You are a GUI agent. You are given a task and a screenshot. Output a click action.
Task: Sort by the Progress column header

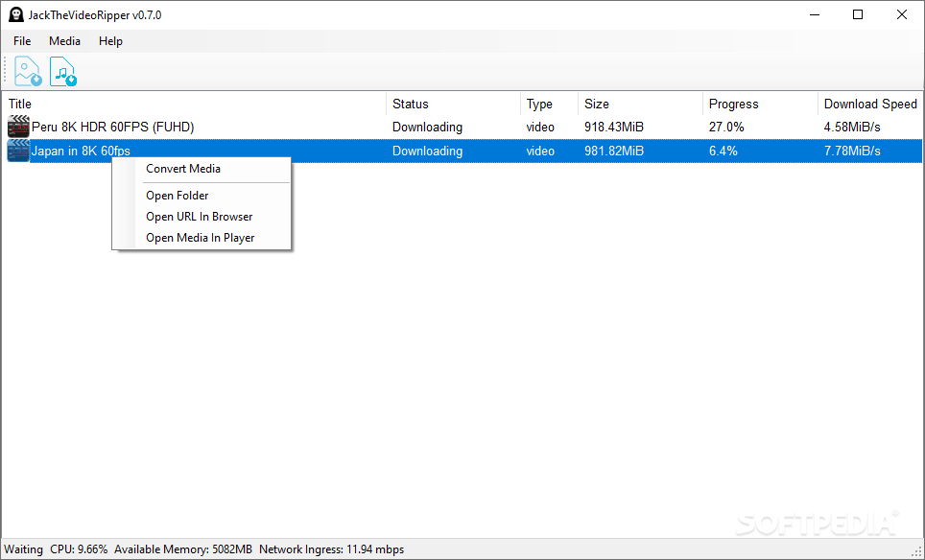[760, 104]
